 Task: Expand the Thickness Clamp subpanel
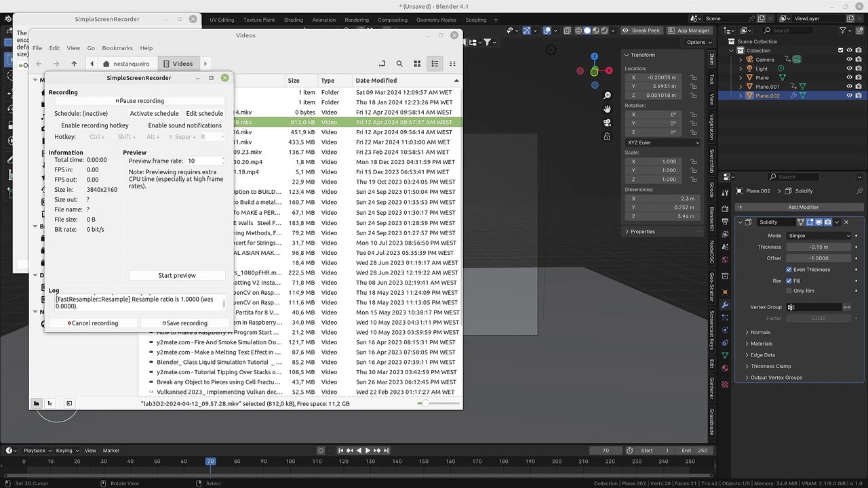tap(770, 366)
